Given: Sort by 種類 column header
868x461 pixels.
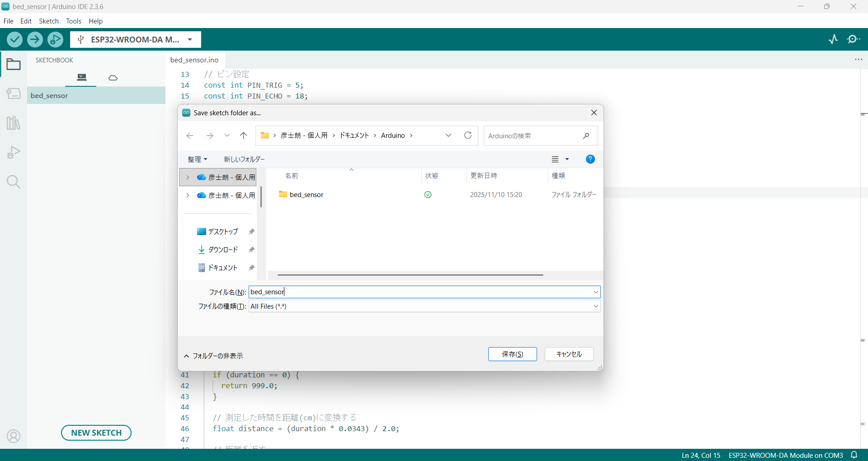Looking at the screenshot, I should point(558,175).
